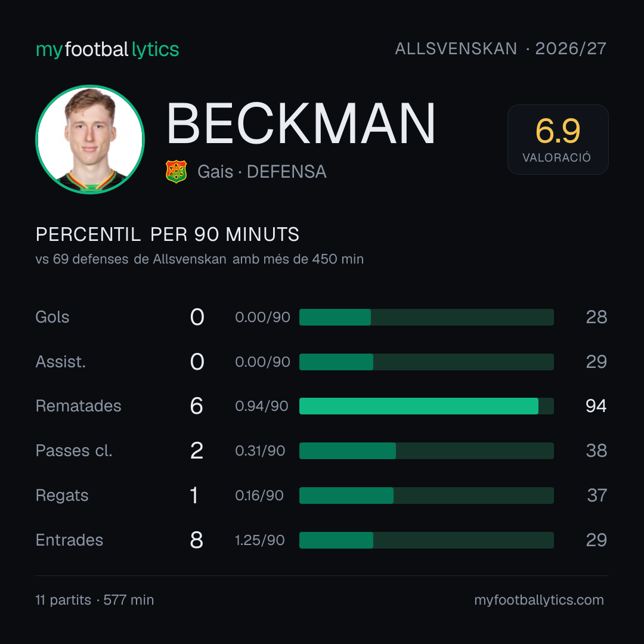Click the 0.94/90 per-90 value
The image size is (644, 644).
(x=262, y=406)
